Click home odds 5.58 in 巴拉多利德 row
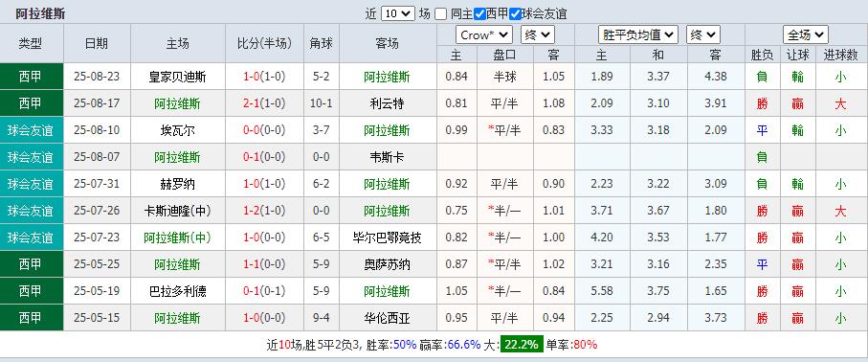This screenshot has height=362, width=868. point(602,291)
